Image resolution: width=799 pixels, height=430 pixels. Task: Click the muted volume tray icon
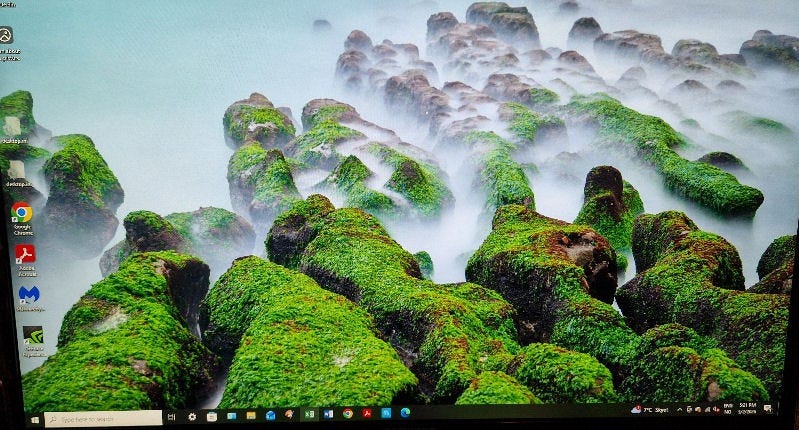(x=716, y=409)
